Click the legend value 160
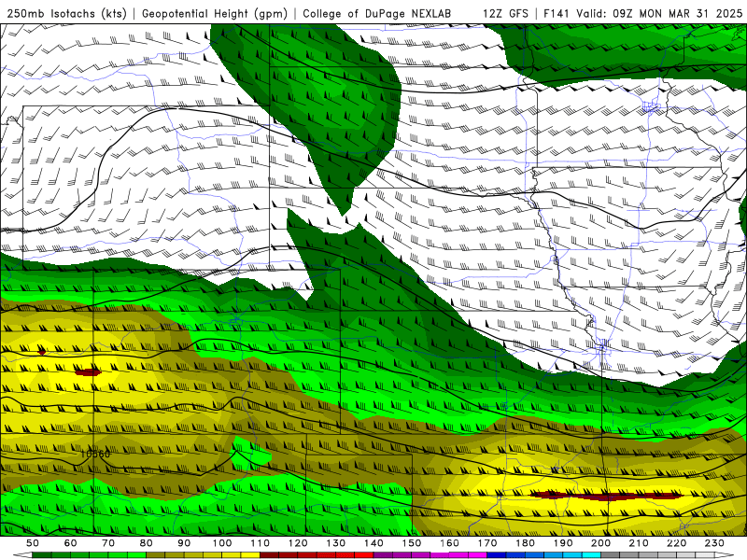This screenshot has width=747, height=560. pyautogui.click(x=450, y=543)
